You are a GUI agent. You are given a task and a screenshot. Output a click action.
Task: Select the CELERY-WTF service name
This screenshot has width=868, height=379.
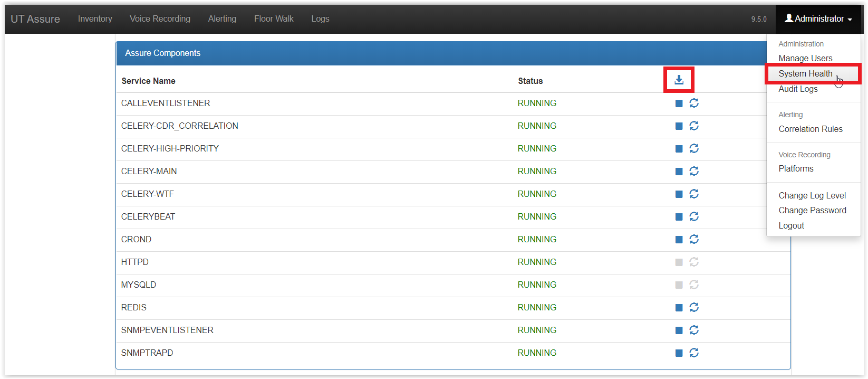pyautogui.click(x=147, y=194)
